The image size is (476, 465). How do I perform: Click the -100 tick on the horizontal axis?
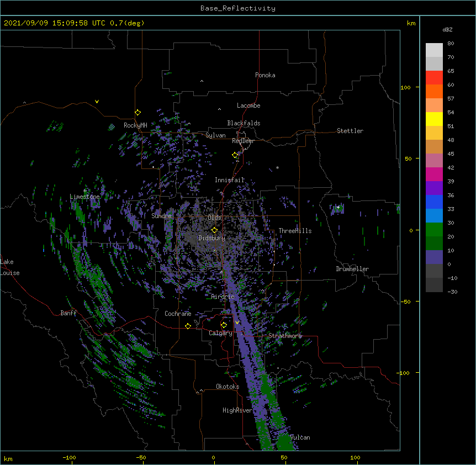tap(69, 457)
